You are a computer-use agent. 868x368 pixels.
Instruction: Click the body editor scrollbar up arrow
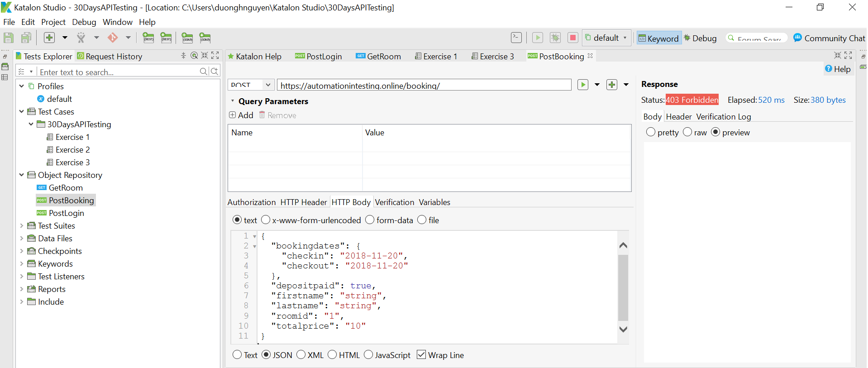click(623, 245)
